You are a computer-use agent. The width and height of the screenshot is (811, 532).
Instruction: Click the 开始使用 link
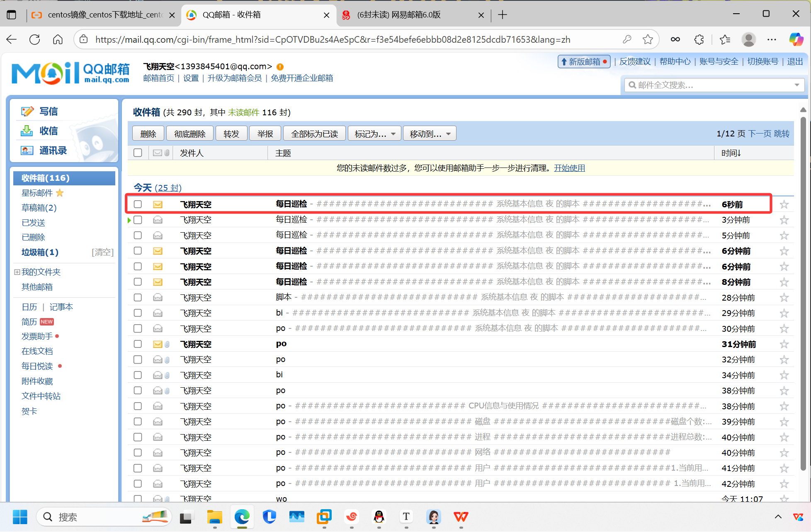click(569, 168)
